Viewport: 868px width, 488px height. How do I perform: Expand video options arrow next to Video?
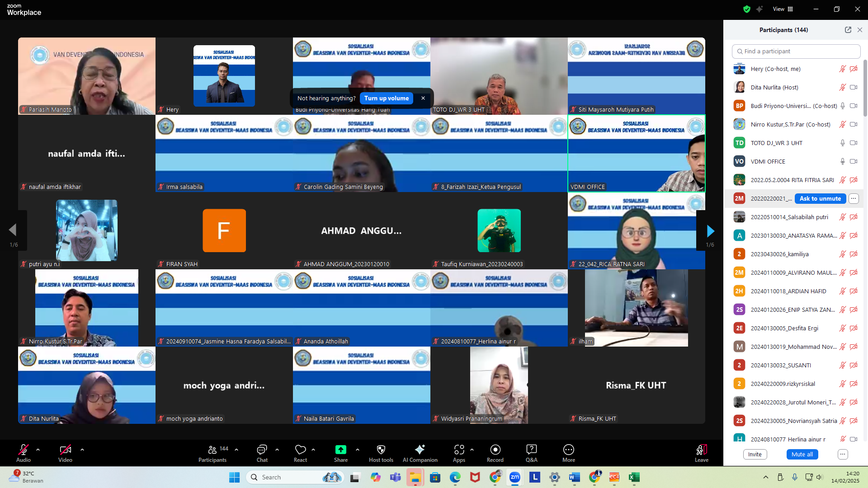click(82, 450)
